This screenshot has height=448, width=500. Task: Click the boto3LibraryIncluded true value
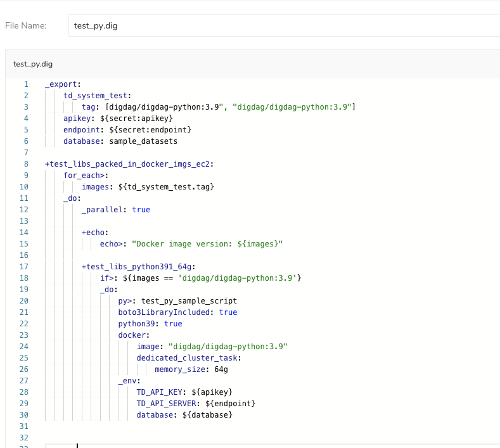228,312
